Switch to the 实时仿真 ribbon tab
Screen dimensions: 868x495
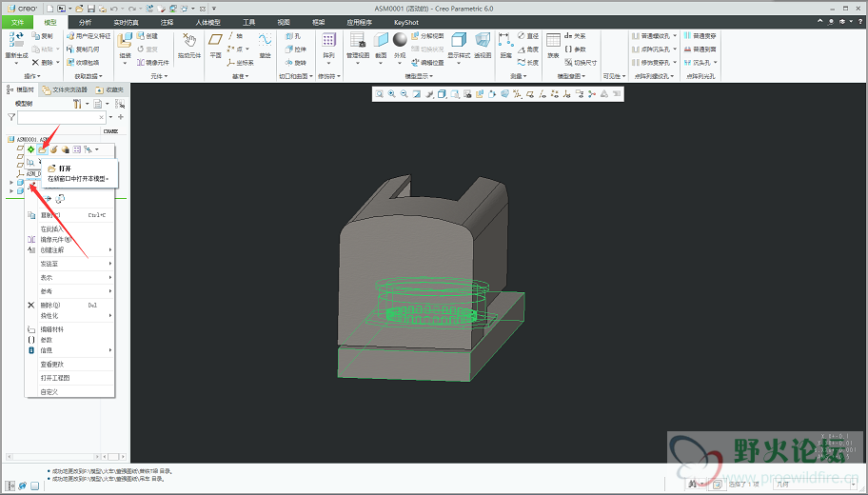pyautogui.click(x=127, y=22)
